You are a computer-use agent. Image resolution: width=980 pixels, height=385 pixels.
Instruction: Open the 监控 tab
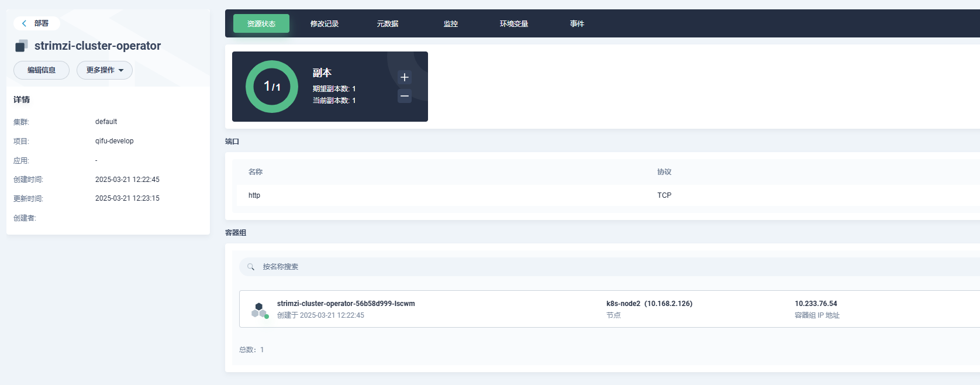tap(451, 23)
